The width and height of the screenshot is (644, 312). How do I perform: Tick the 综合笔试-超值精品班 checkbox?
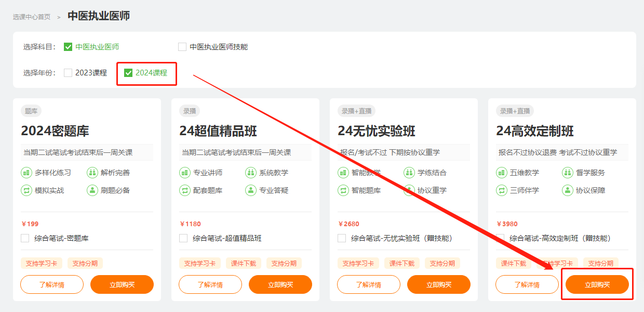click(183, 238)
